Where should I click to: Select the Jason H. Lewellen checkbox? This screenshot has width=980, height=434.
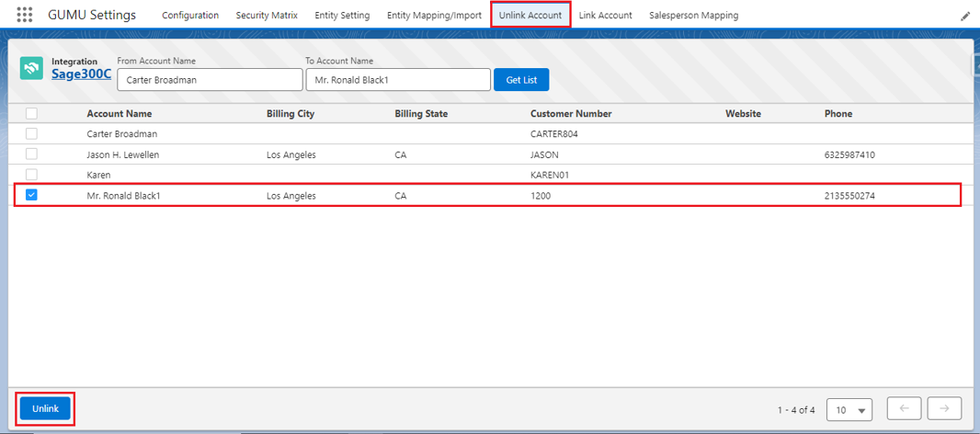(32, 154)
